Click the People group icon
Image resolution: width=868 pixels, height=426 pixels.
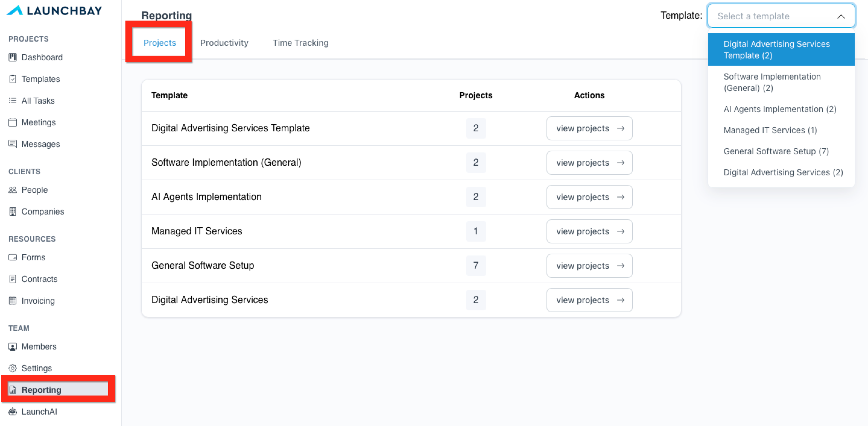(12, 190)
